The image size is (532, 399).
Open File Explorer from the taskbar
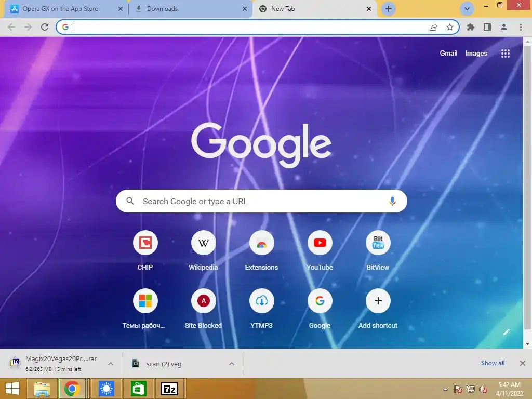coord(42,389)
